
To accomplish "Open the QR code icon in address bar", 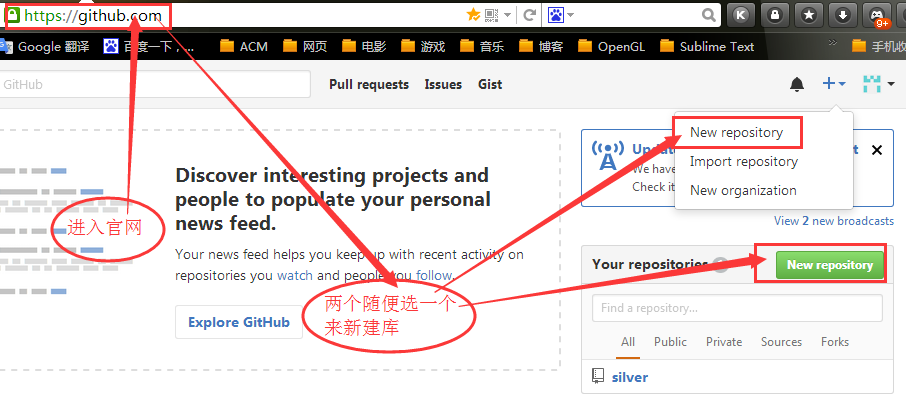I will (x=492, y=16).
